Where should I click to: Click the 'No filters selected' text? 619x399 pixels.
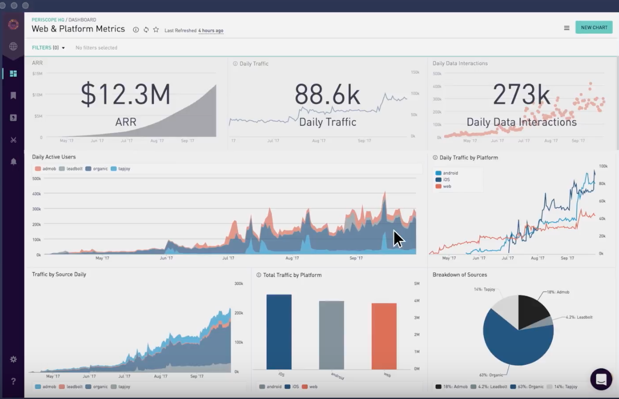click(x=96, y=48)
